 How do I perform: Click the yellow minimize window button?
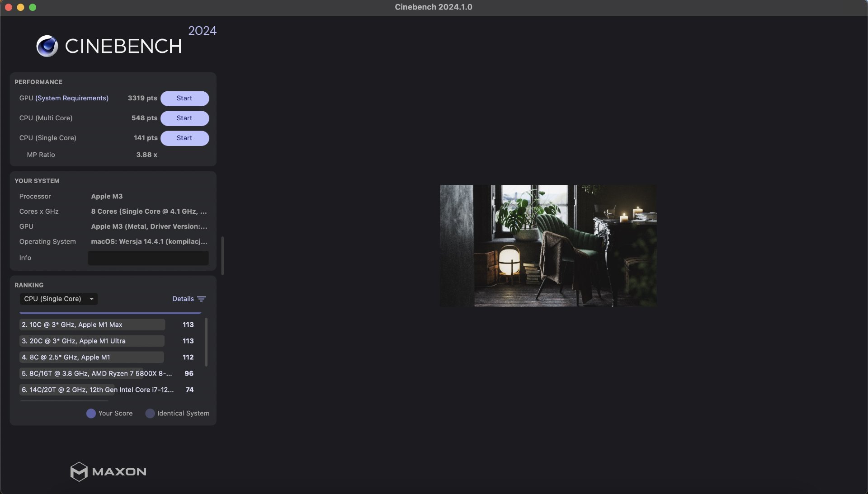pyautogui.click(x=20, y=7)
